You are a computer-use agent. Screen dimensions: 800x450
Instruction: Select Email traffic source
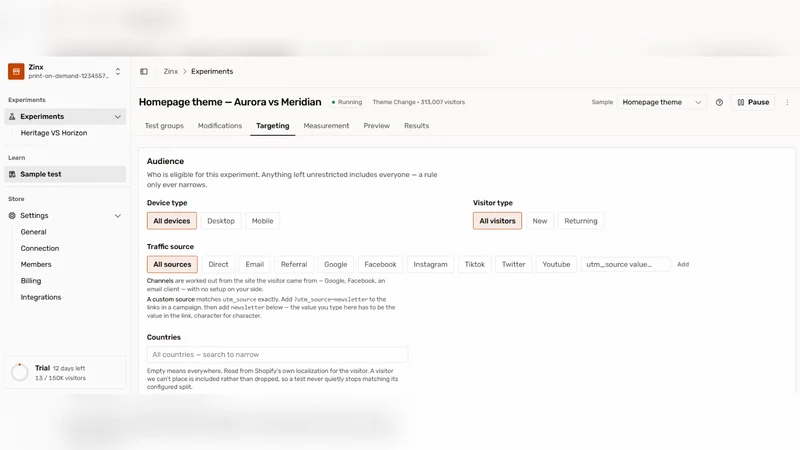[255, 264]
